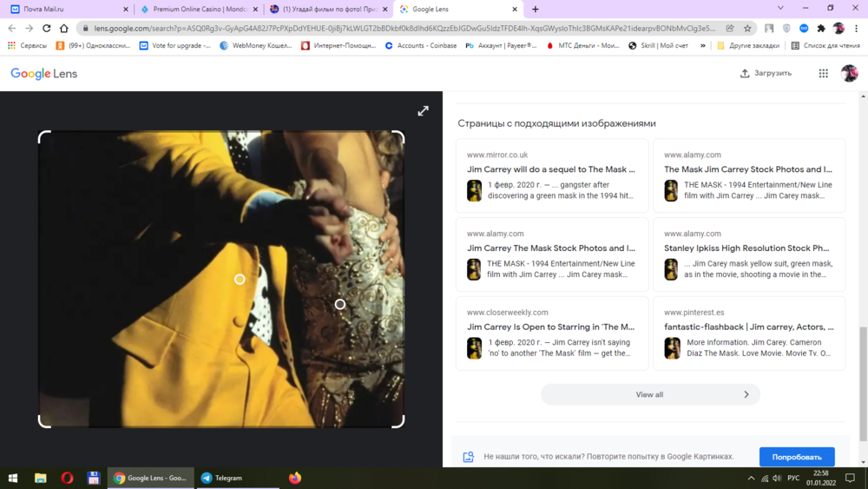The width and height of the screenshot is (868, 489).
Task: Open the Google apps grid
Action: pyautogui.click(x=823, y=73)
